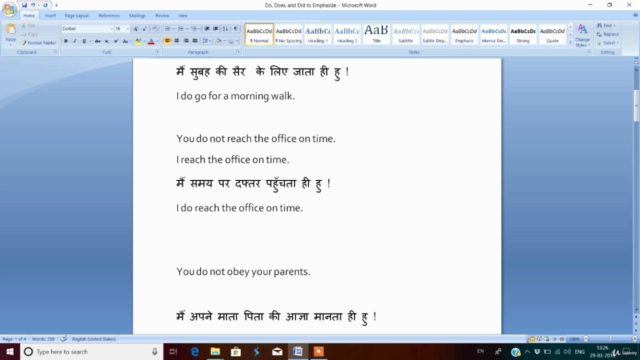
Task: Align text left
Action: [167, 41]
